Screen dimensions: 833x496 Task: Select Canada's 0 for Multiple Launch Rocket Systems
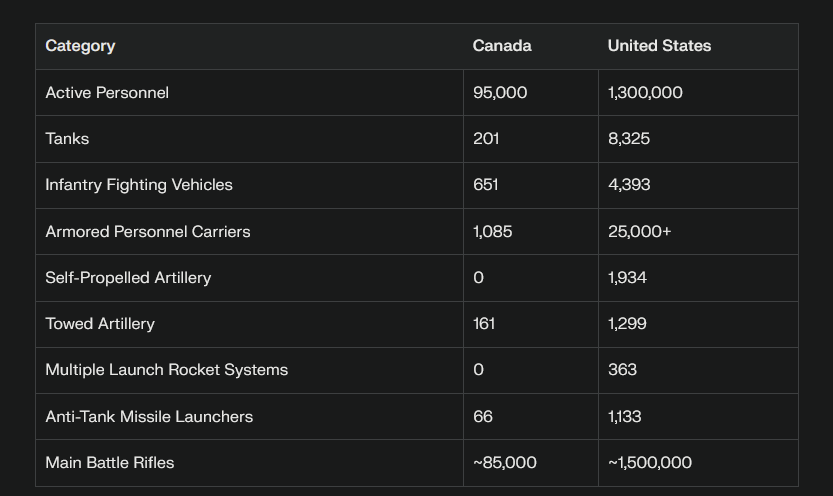[x=478, y=370]
